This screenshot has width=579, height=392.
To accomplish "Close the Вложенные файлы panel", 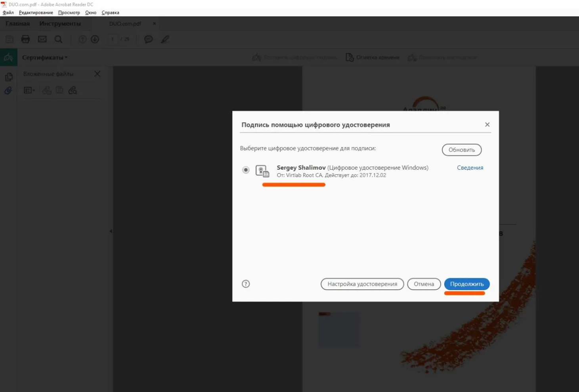I will click(x=97, y=74).
